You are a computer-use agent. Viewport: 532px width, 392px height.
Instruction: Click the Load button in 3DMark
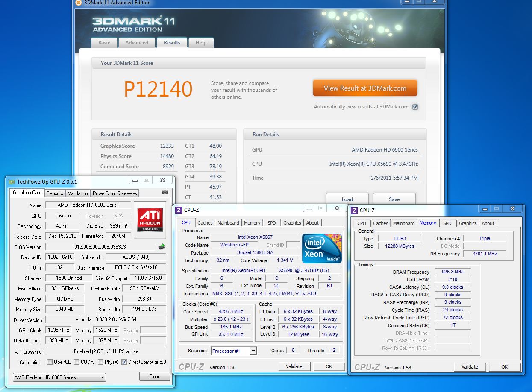click(x=347, y=199)
